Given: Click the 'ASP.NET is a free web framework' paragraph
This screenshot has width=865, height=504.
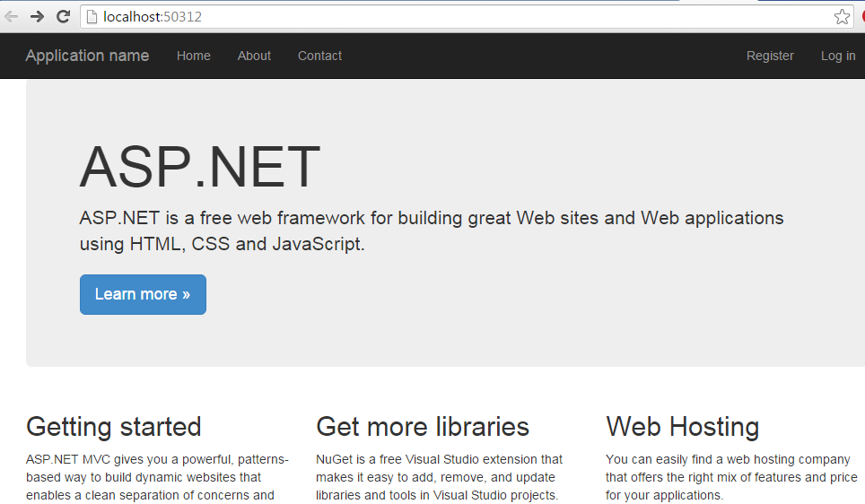Looking at the screenshot, I should coord(432,230).
